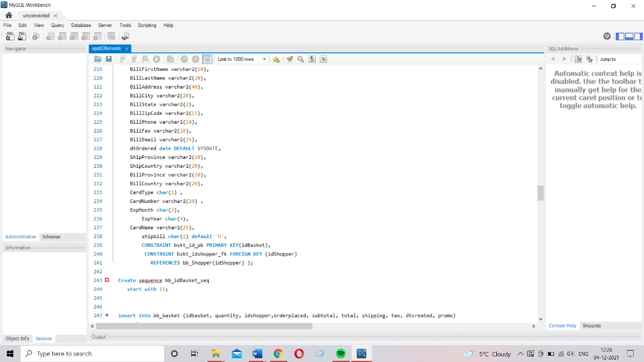Toggle display of invisible characters
This screenshot has width=644, height=362.
click(x=312, y=59)
